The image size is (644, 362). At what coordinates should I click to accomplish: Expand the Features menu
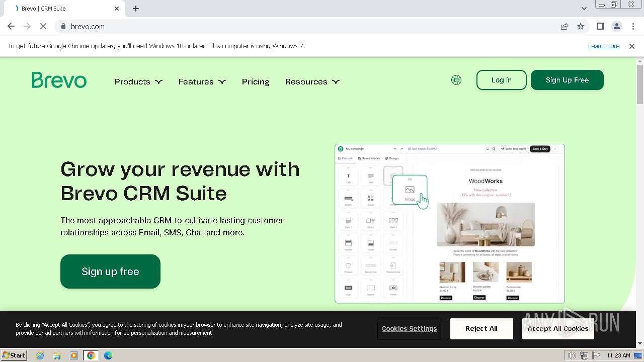pyautogui.click(x=202, y=81)
